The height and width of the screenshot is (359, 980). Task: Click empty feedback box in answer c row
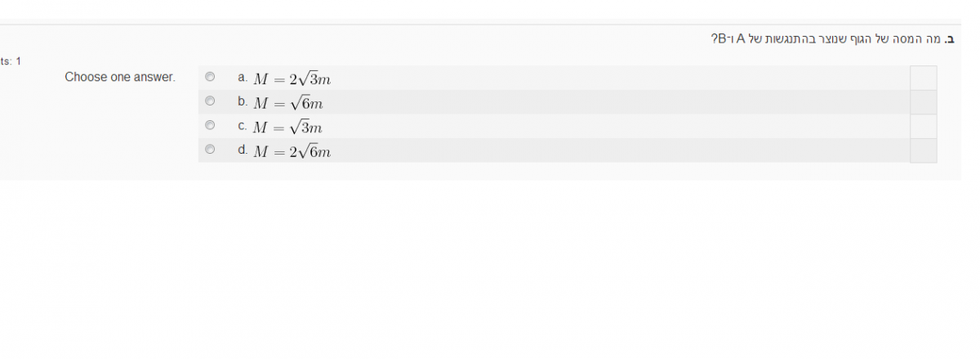coord(923,126)
